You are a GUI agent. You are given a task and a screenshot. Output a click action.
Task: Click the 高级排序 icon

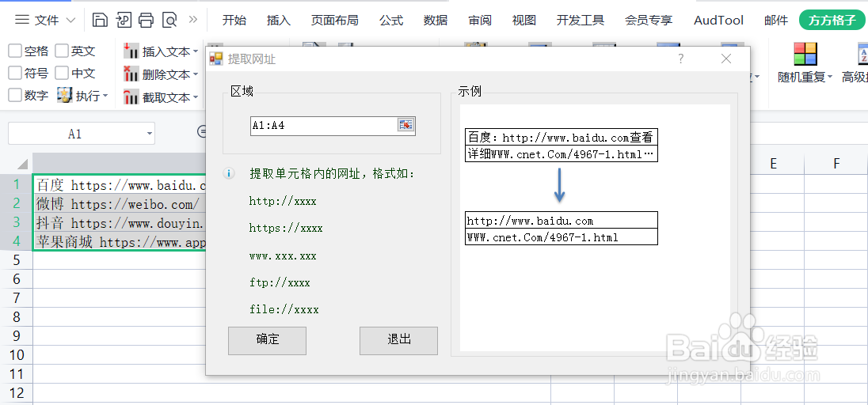[x=862, y=55]
